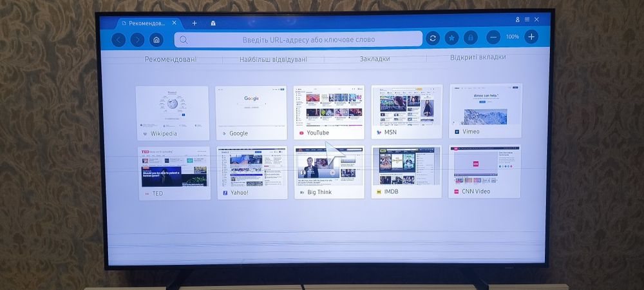Open the private tab lock icon
The width and height of the screenshot is (644, 290).
pyautogui.click(x=213, y=23)
